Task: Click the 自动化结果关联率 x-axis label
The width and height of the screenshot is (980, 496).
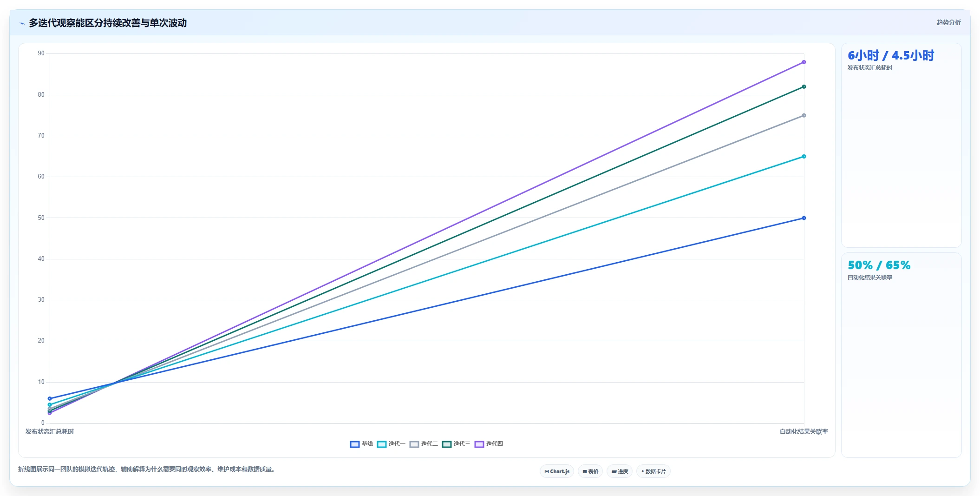Action: click(x=804, y=431)
